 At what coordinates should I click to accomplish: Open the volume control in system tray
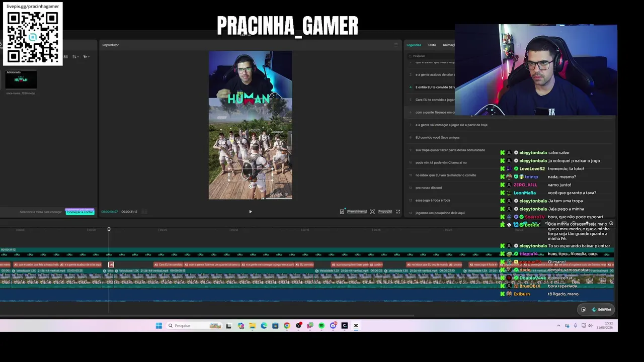pos(590,326)
